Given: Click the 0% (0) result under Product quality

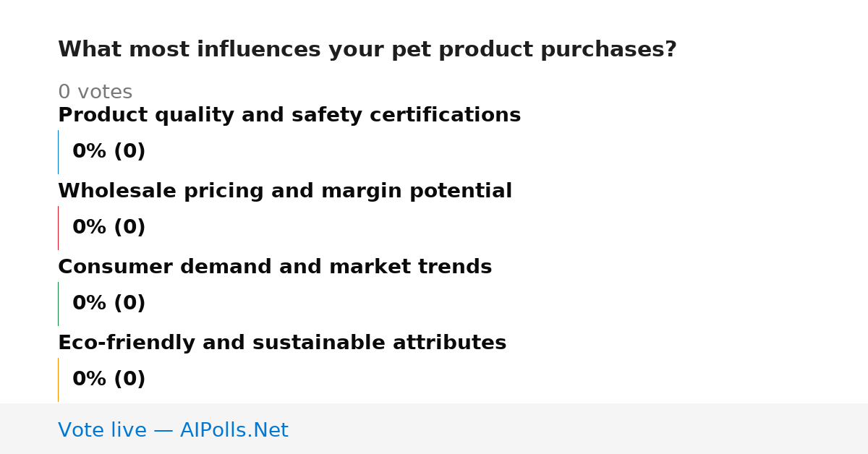Looking at the screenshot, I should tap(109, 152).
